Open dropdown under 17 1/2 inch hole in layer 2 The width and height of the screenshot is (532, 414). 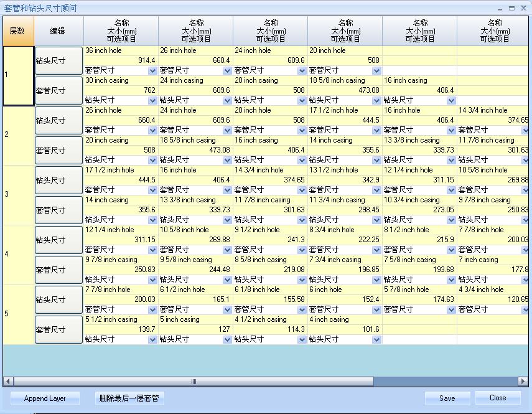[376, 130]
